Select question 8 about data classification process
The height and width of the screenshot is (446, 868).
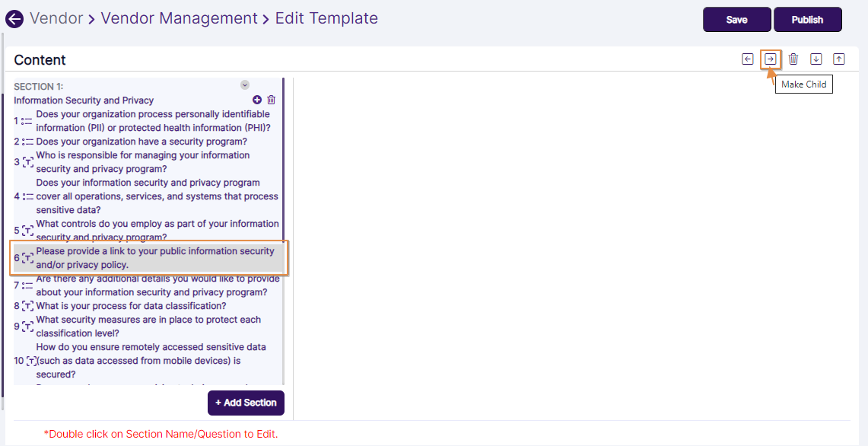click(x=131, y=306)
